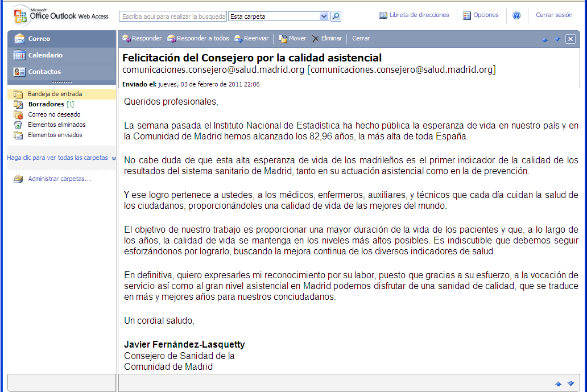The height and width of the screenshot is (392, 587).
Task: Click Un cordial saludo closing line
Action: pos(159,321)
